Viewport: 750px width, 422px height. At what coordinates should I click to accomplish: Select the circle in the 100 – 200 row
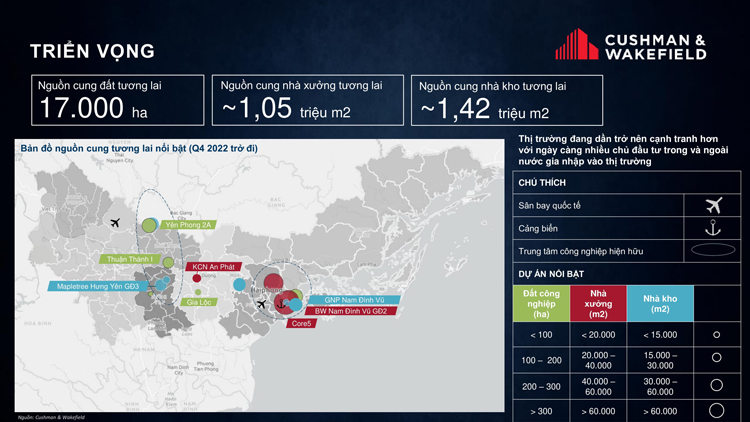point(716,358)
